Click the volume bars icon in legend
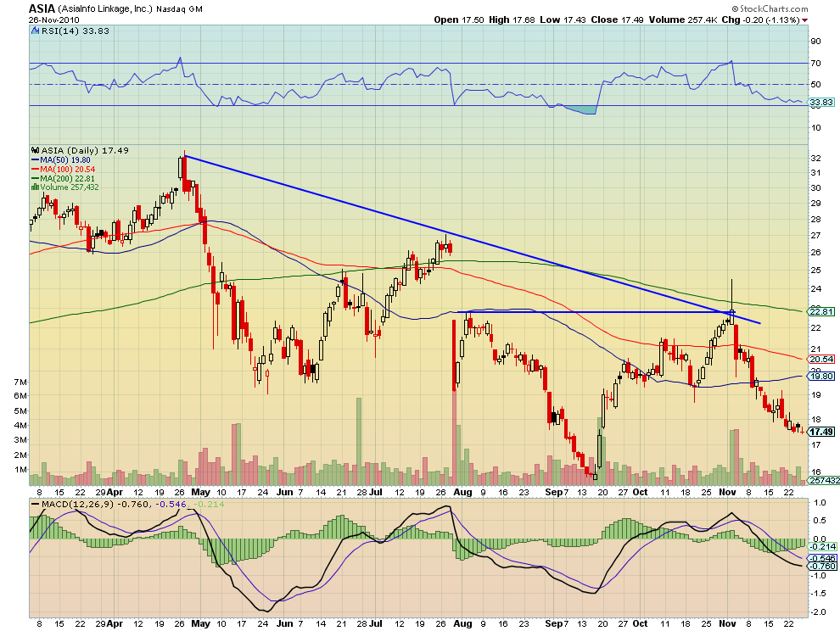The height and width of the screenshot is (631, 840). click(x=36, y=187)
